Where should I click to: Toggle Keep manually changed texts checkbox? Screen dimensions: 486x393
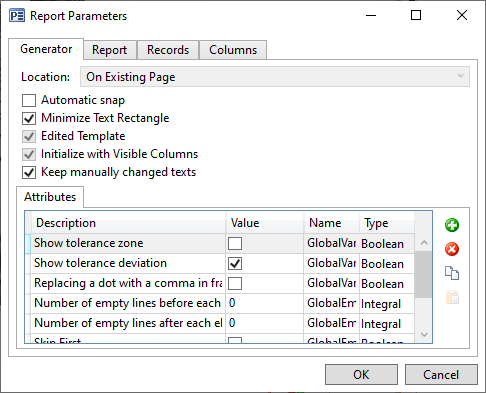pos(29,172)
